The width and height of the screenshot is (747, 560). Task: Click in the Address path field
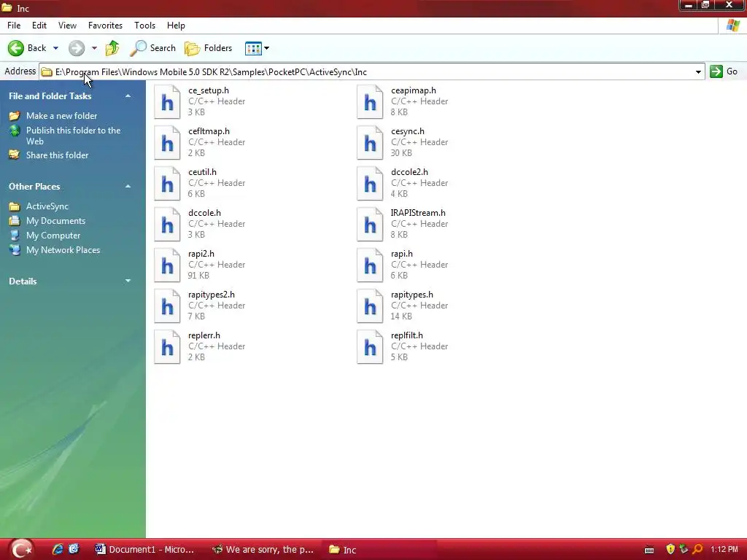click(371, 72)
